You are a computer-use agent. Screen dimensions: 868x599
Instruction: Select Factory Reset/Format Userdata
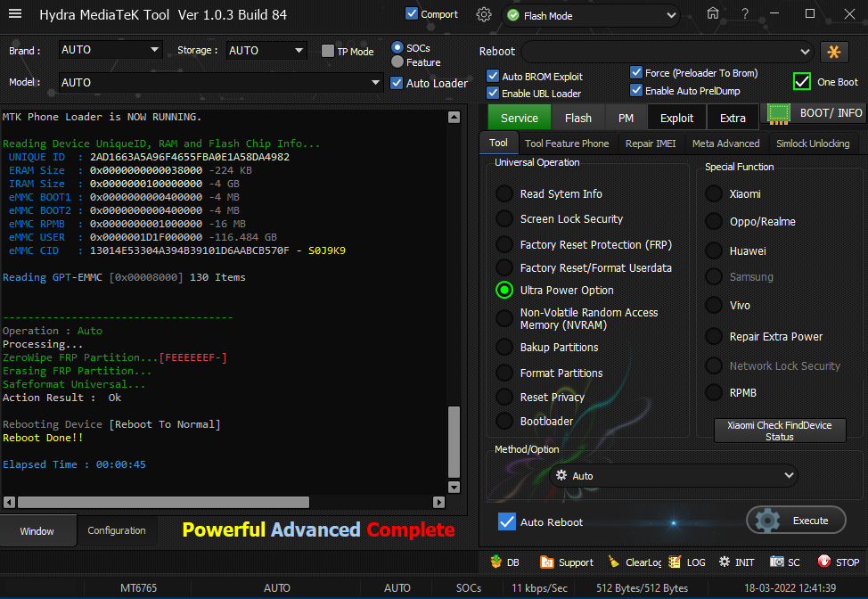tap(504, 267)
